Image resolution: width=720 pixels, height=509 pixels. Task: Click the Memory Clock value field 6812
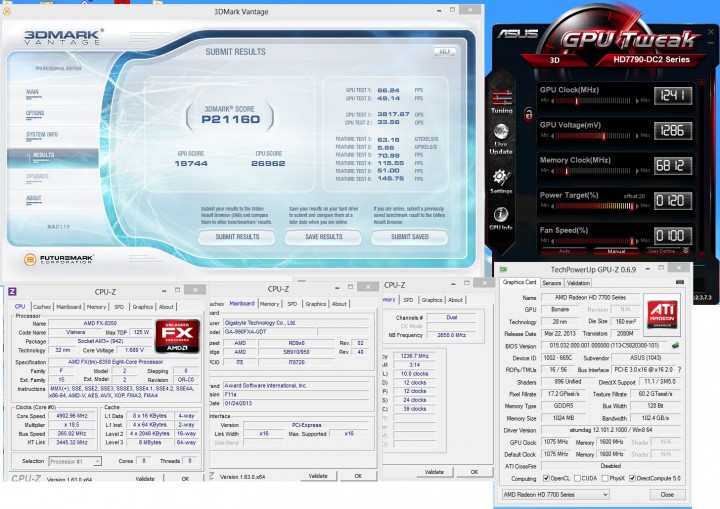click(x=673, y=165)
